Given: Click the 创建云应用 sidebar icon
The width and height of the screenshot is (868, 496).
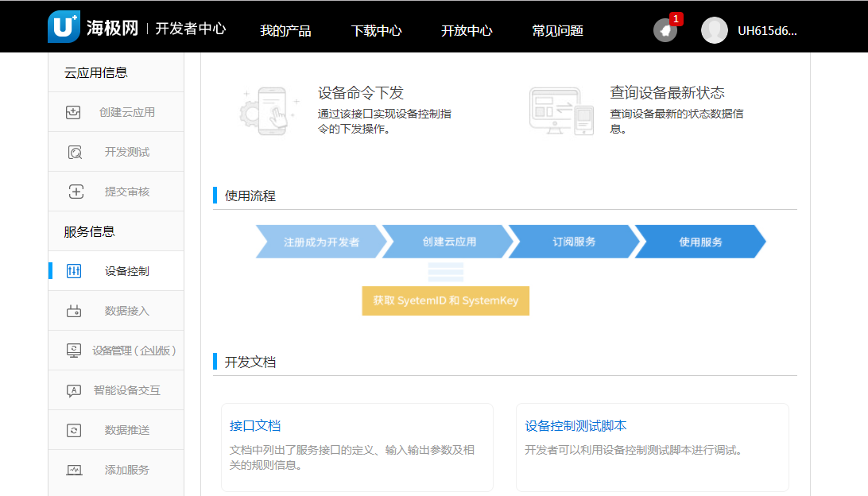Looking at the screenshot, I should (73, 112).
